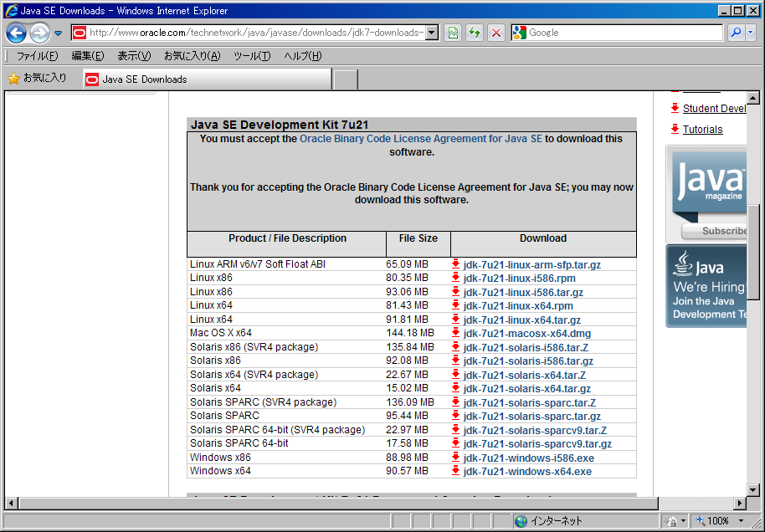Click the Google search provider icon

click(519, 33)
